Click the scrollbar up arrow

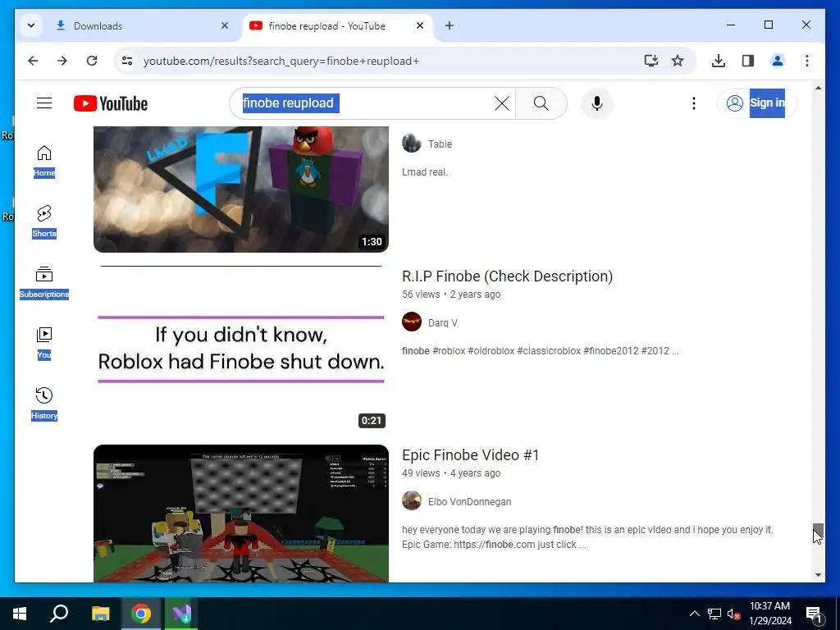(818, 87)
